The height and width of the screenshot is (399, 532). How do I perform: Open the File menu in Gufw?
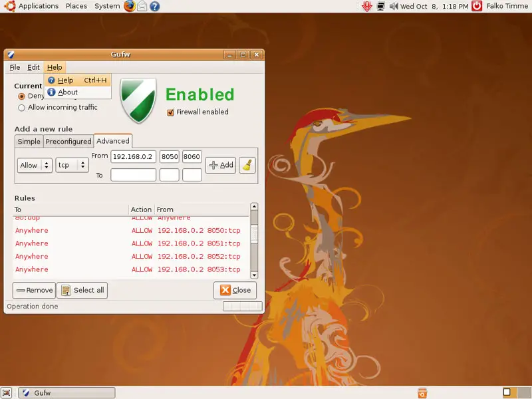[15, 67]
